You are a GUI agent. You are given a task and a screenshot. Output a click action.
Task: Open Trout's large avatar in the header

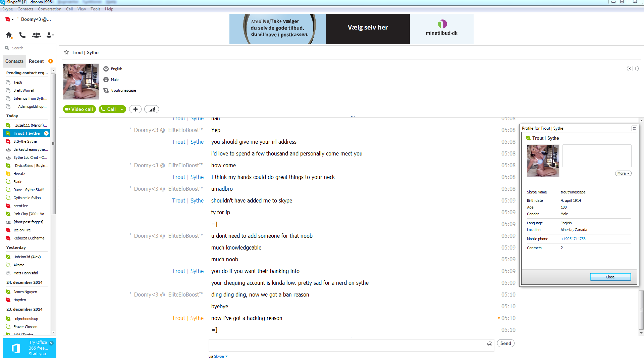point(81,82)
